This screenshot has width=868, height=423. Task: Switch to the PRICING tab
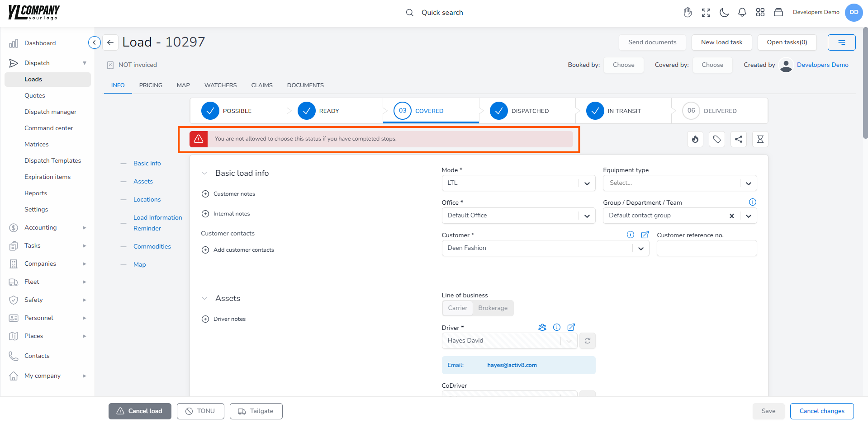tap(151, 85)
